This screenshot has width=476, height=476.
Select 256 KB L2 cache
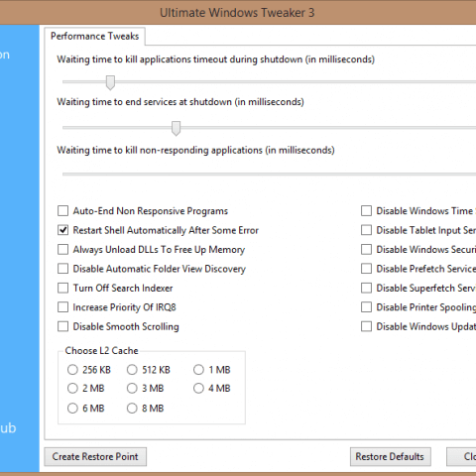point(72,370)
